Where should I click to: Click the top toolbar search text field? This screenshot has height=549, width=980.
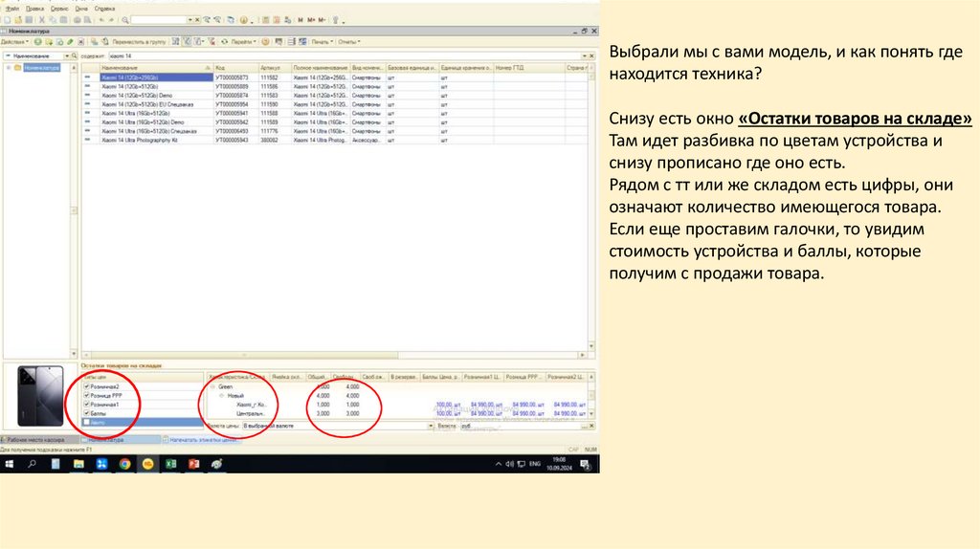tap(159, 20)
